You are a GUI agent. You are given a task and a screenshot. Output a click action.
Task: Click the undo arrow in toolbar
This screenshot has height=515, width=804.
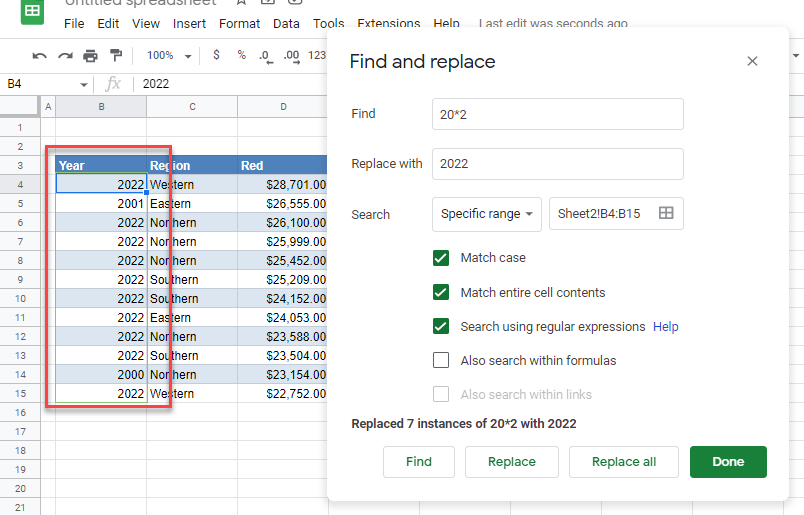pyautogui.click(x=40, y=56)
